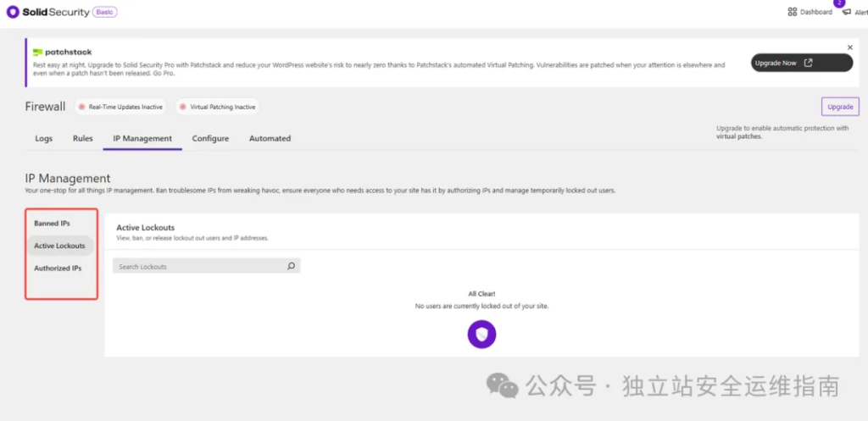Click the Basic plan badge
Viewport: 868px width, 421px height.
coord(104,12)
